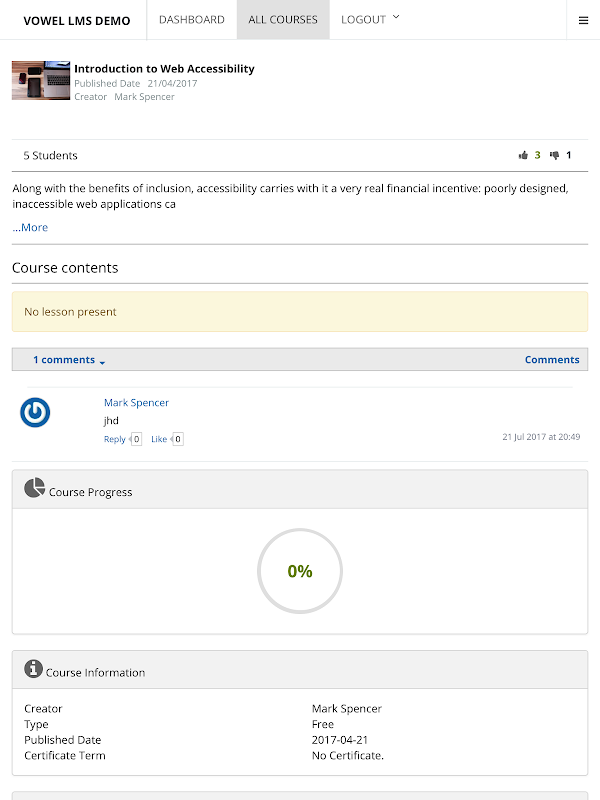Click the Introduction to Web Accessibility title
600x800 pixels.
[x=164, y=69]
